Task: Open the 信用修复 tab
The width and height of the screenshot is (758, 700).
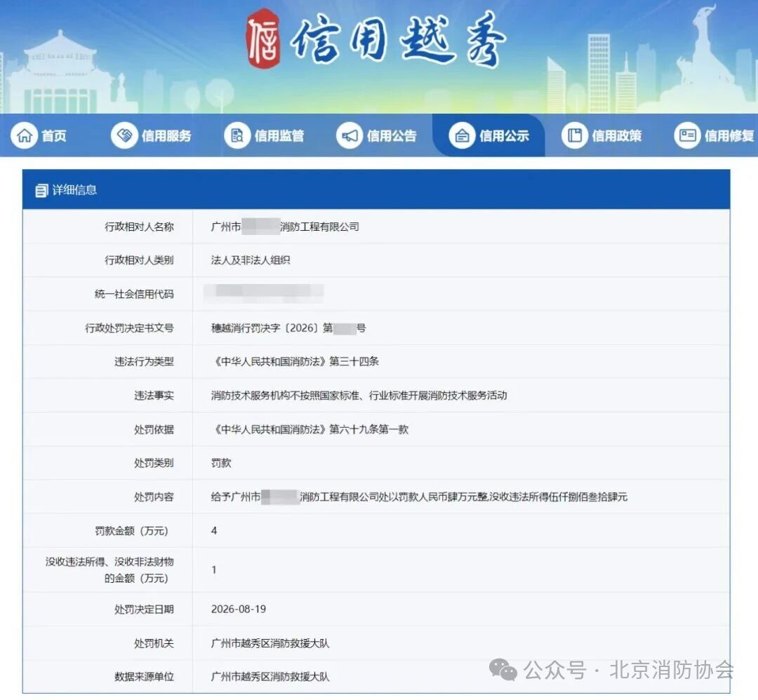Action: pos(714,136)
